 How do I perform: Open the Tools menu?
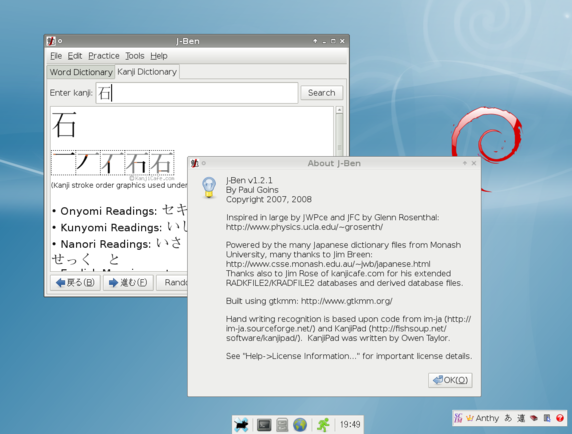pyautogui.click(x=135, y=56)
